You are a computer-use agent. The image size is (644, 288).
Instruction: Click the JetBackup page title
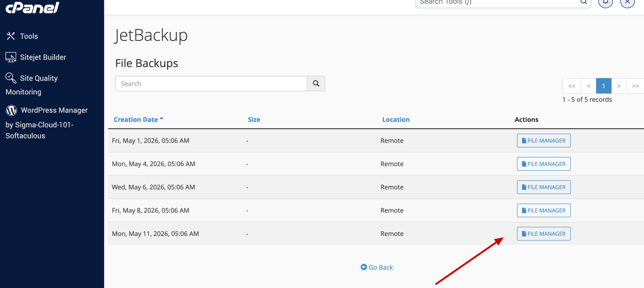tap(151, 35)
